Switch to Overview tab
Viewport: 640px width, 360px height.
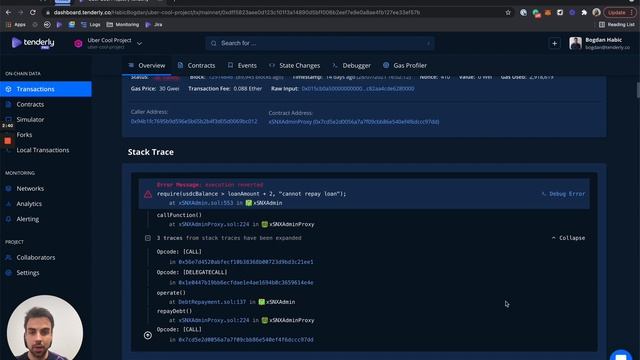coord(147,65)
